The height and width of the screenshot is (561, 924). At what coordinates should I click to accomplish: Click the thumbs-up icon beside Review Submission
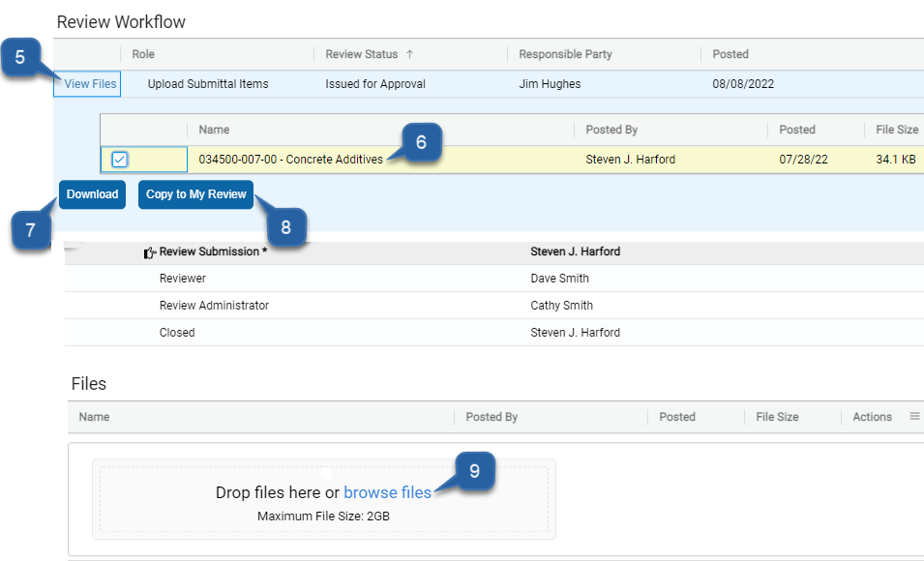click(149, 251)
